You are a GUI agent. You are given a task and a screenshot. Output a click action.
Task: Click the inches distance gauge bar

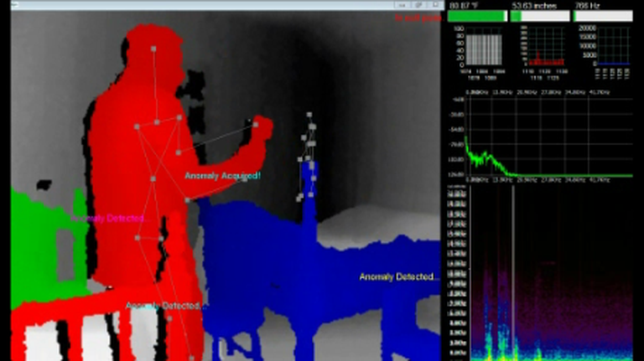click(539, 16)
